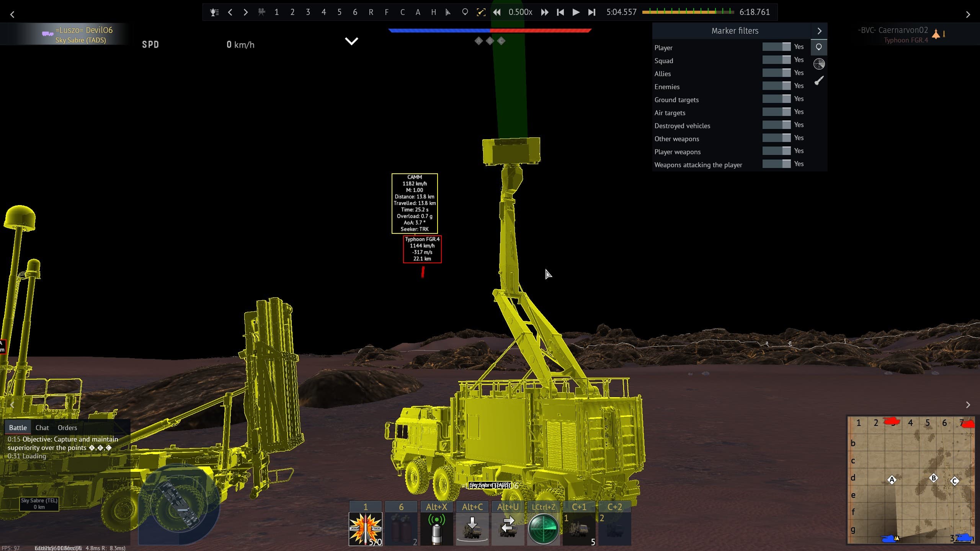Click the swap-vehicle arrows action icon
Screen dimensions: 980x551
(x=508, y=529)
